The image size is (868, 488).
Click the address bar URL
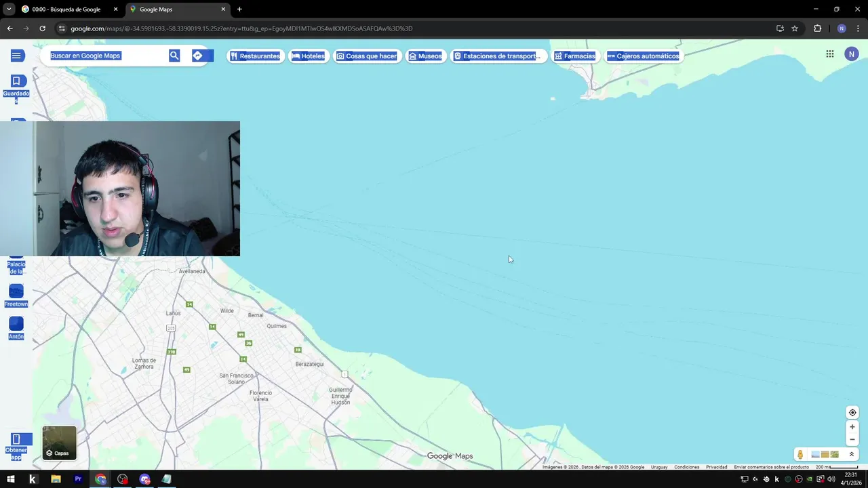[241, 28]
